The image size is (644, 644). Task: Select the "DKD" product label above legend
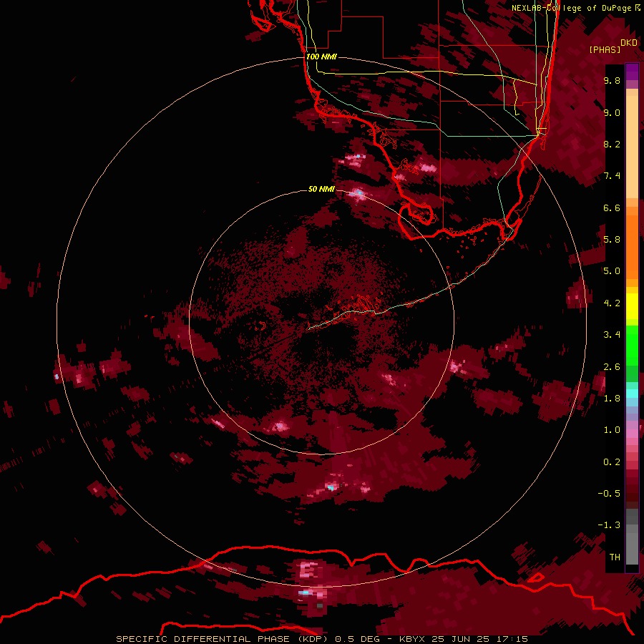click(x=629, y=42)
